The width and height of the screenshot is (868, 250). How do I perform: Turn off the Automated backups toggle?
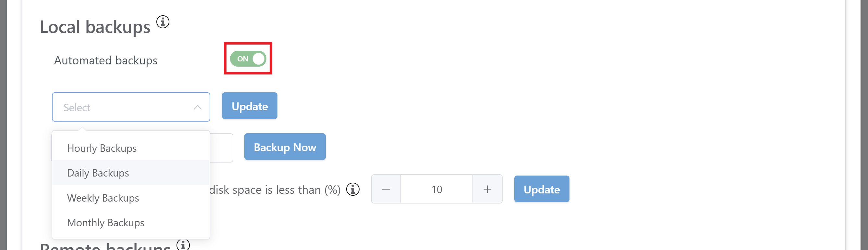[248, 59]
